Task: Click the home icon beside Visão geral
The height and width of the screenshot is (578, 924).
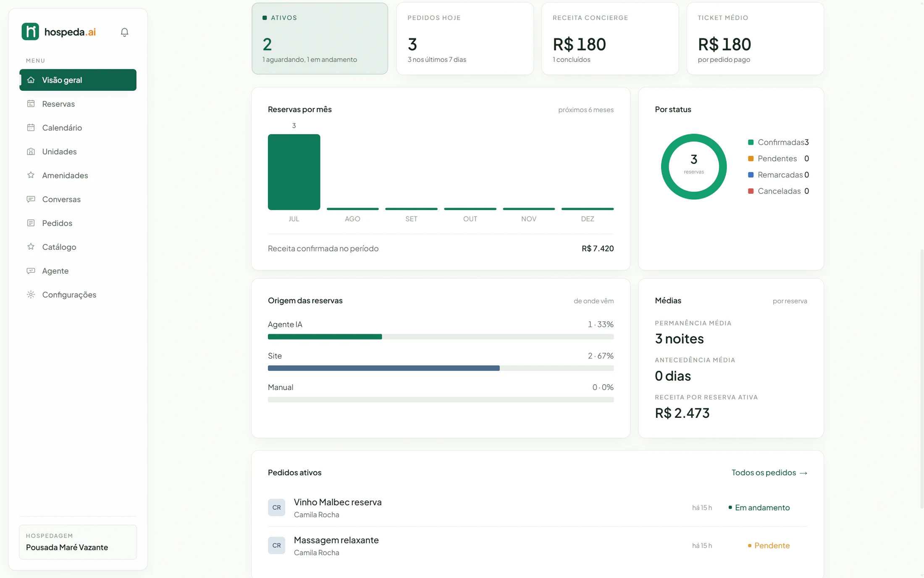Action: click(x=31, y=80)
